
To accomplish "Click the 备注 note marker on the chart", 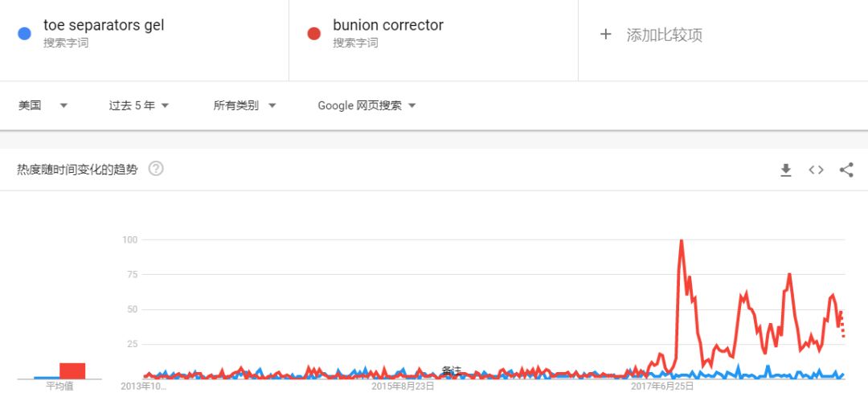I will pyautogui.click(x=452, y=370).
